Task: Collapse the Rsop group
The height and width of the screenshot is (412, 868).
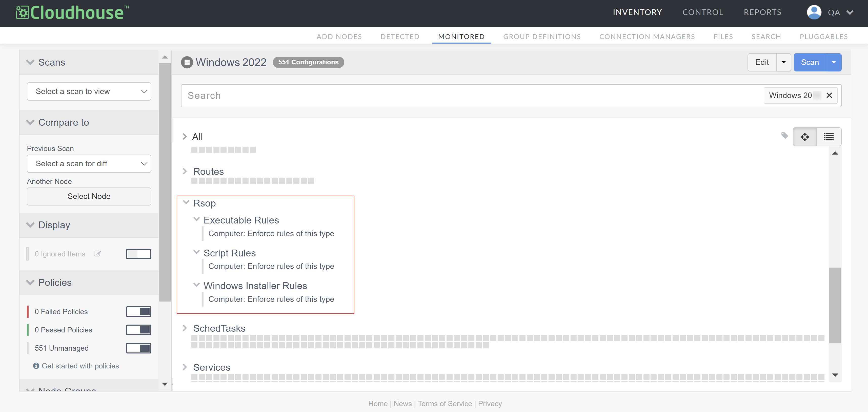Action: [x=186, y=202]
